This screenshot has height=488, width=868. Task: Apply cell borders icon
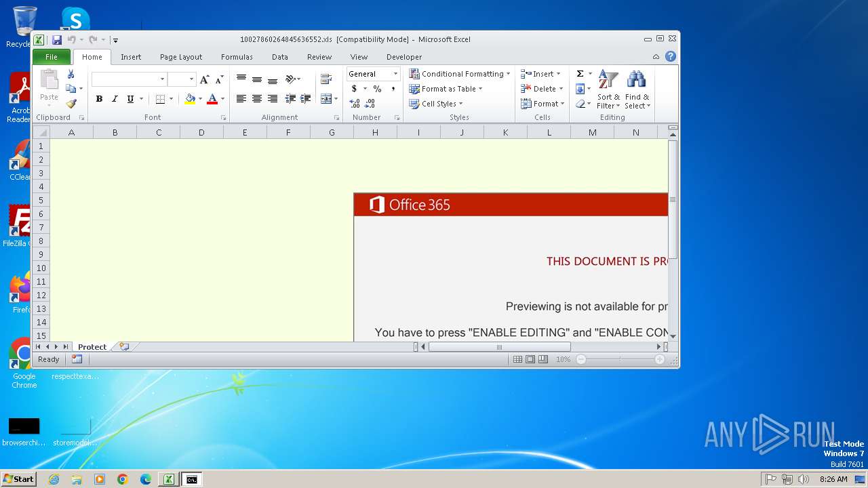(160, 99)
